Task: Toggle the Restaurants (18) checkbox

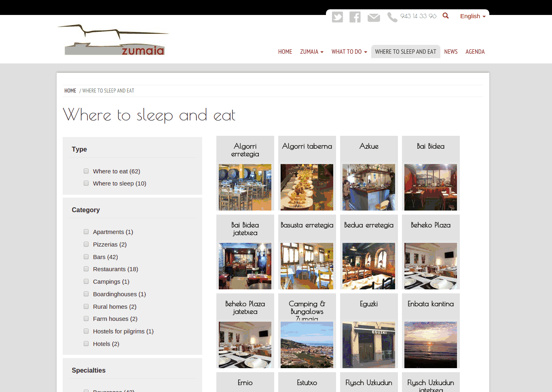Action: [x=86, y=269]
